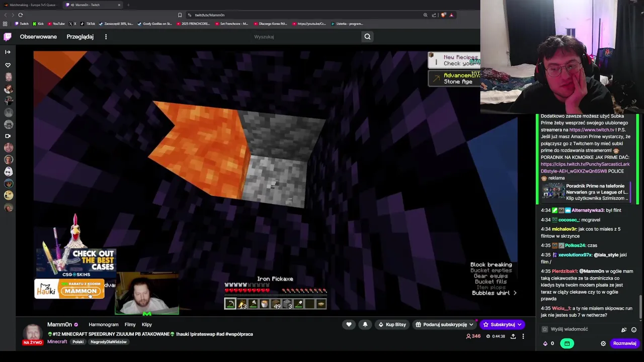
Task: Click the share upload icon below stream
Action: (x=513, y=336)
